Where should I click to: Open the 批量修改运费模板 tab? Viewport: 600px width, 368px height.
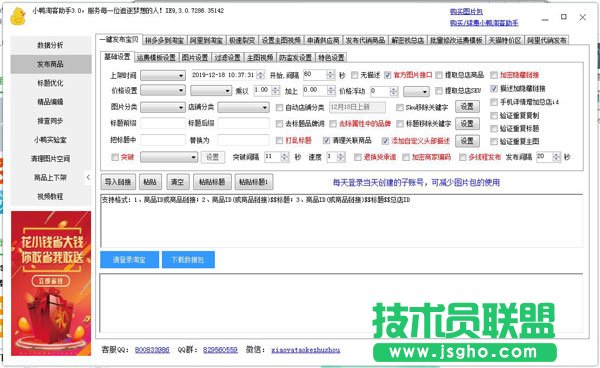pos(456,40)
